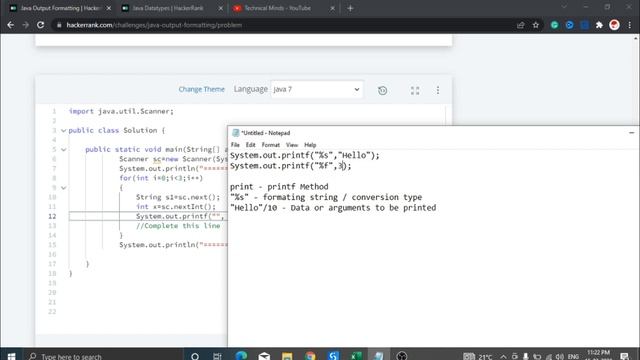
Task: Open the Extensions puzzle piece menu
Action: click(599, 25)
